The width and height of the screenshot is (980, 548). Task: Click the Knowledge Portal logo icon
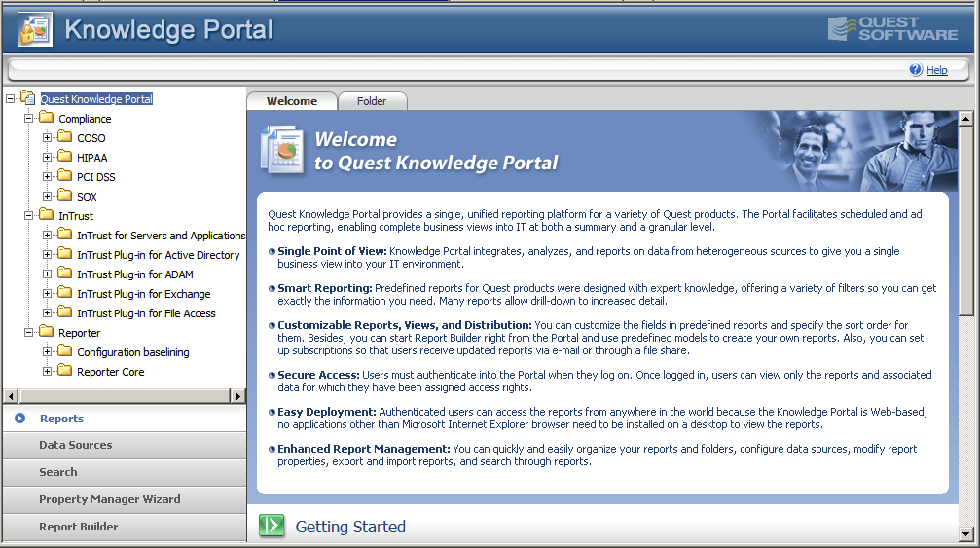pyautogui.click(x=35, y=29)
